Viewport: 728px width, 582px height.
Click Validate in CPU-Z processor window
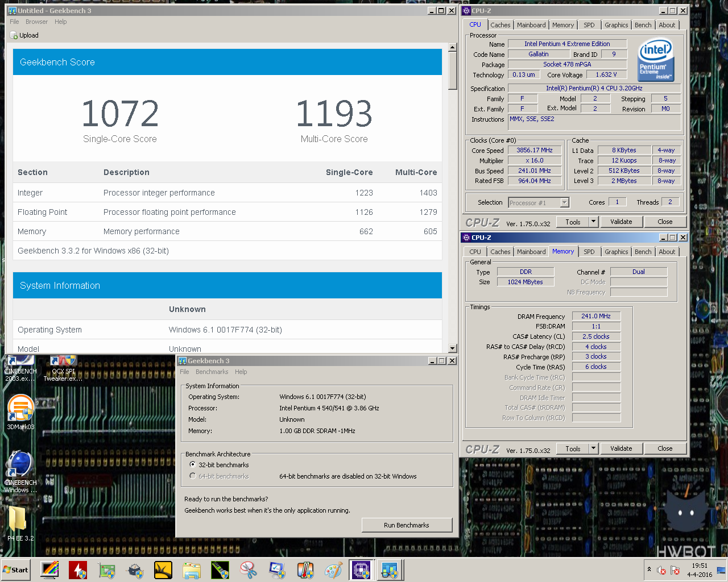click(621, 222)
